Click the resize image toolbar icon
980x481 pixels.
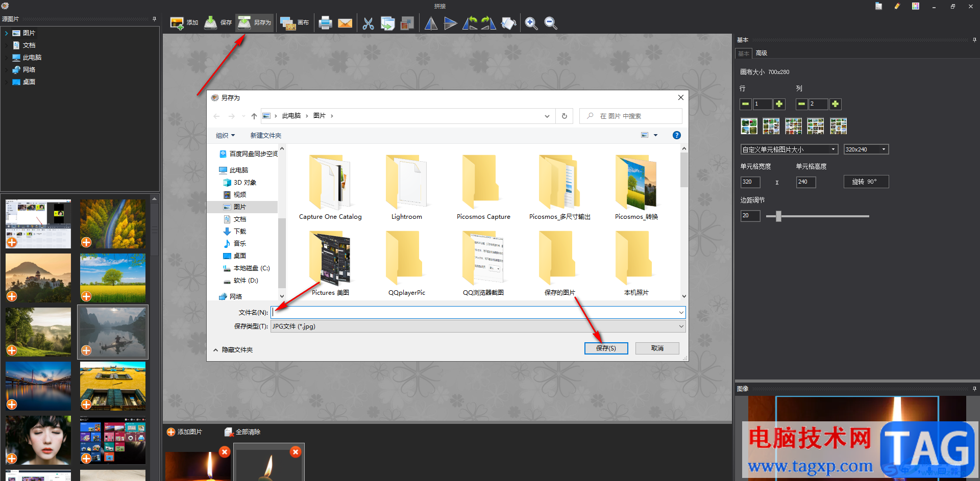point(407,23)
